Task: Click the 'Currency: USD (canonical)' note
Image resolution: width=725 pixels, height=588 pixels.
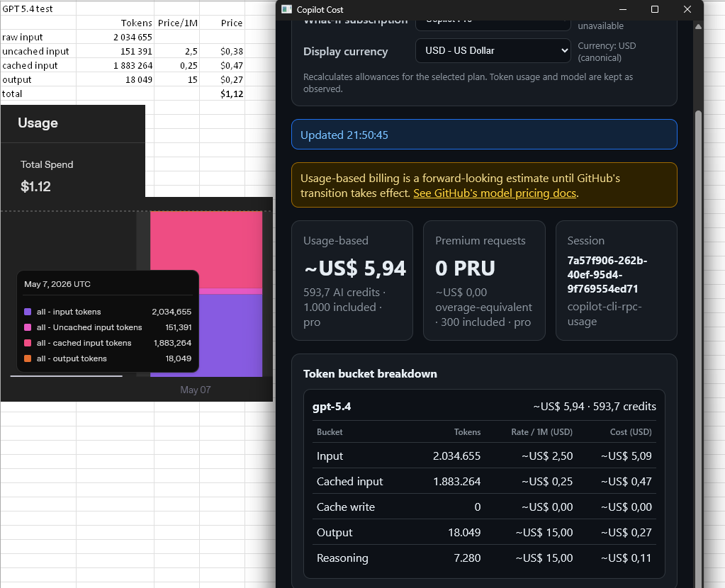Action: click(x=607, y=52)
